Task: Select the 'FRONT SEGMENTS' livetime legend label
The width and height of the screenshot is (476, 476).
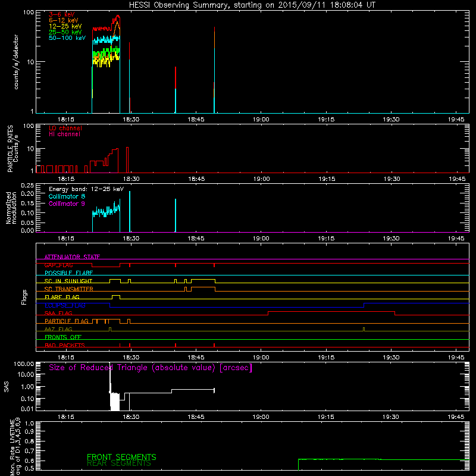Action: (121, 457)
